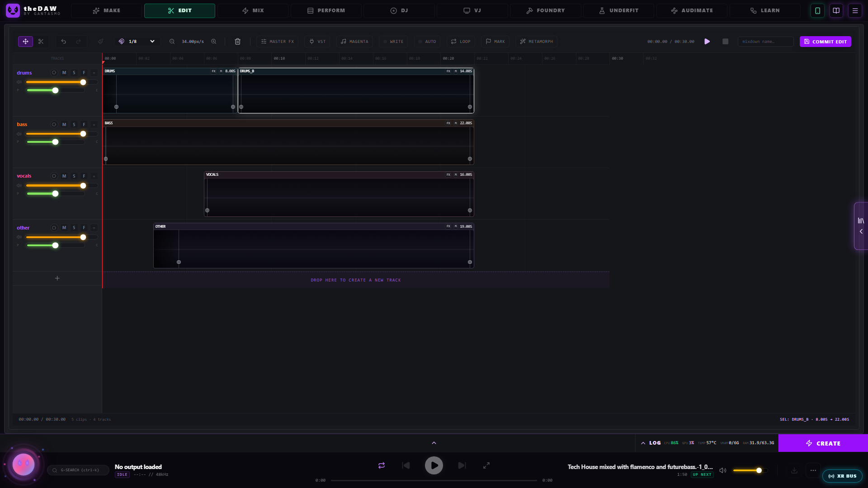Open the hamburger menu icon
Screen dimensions: 868x488
(855, 10)
